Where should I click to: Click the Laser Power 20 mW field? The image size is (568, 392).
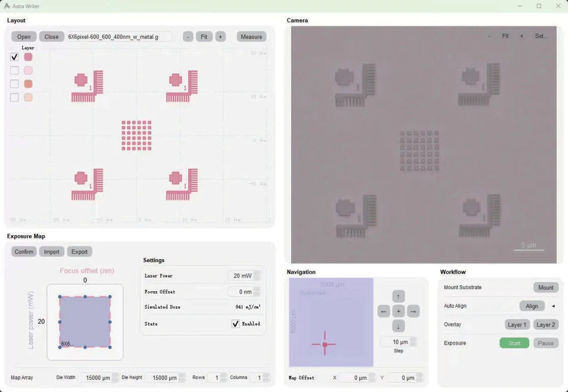[x=241, y=276]
